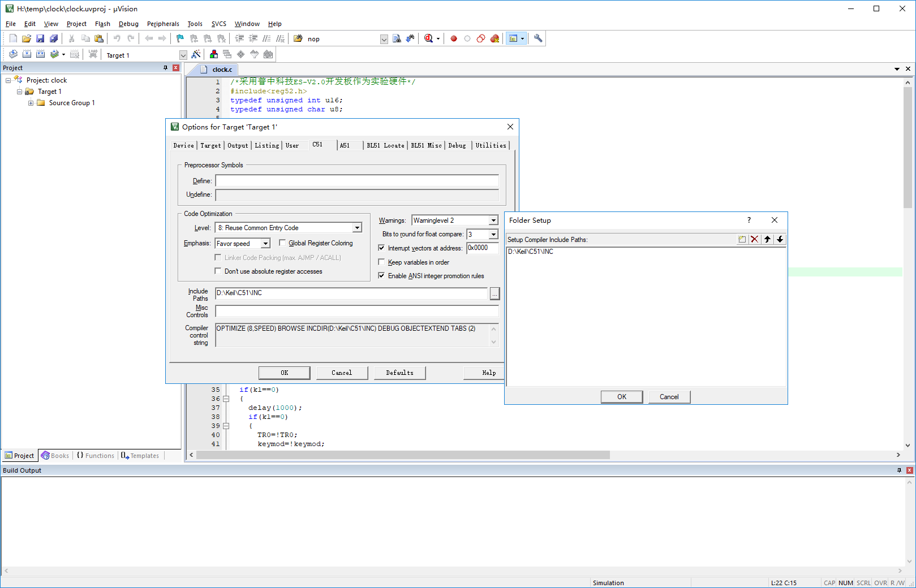Click the Find in Files icon
This screenshot has height=588, width=916.
click(298, 38)
